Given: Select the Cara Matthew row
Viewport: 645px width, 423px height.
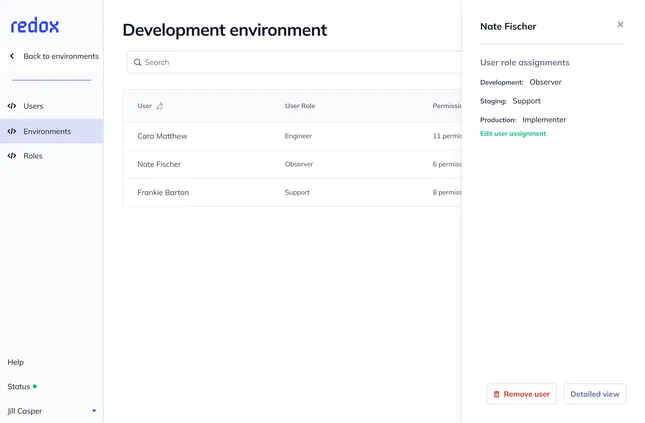Looking at the screenshot, I should click(x=292, y=136).
